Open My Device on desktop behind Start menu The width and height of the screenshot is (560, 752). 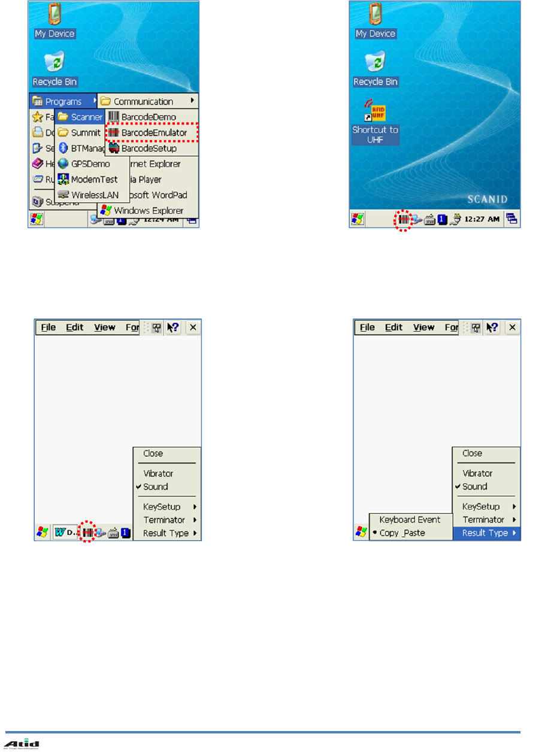55,21
